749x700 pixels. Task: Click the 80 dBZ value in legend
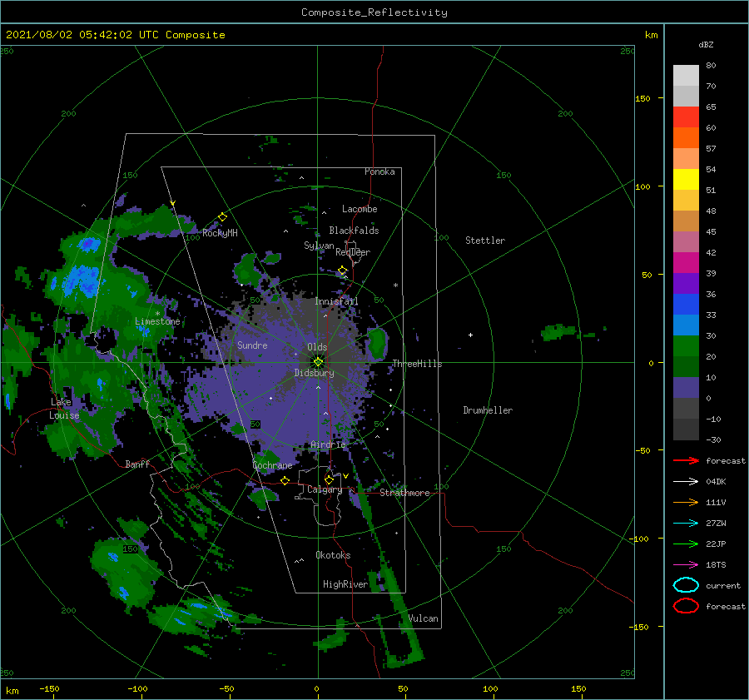pyautogui.click(x=711, y=65)
